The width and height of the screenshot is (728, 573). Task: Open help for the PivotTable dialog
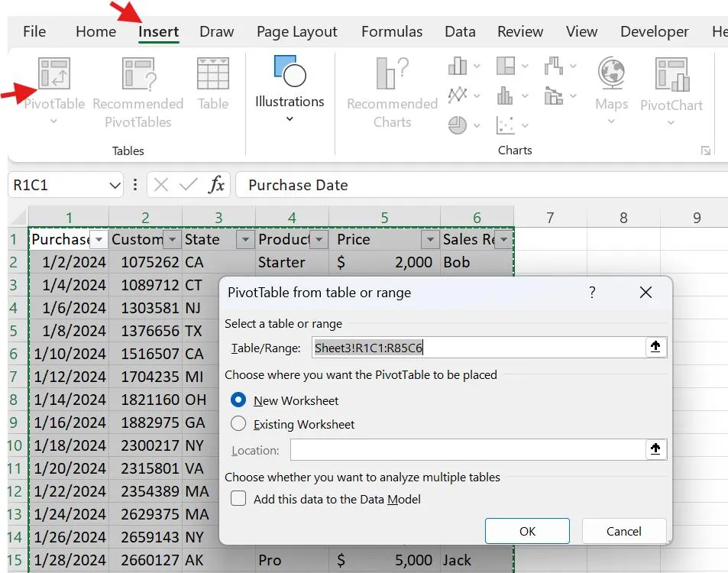pyautogui.click(x=592, y=293)
